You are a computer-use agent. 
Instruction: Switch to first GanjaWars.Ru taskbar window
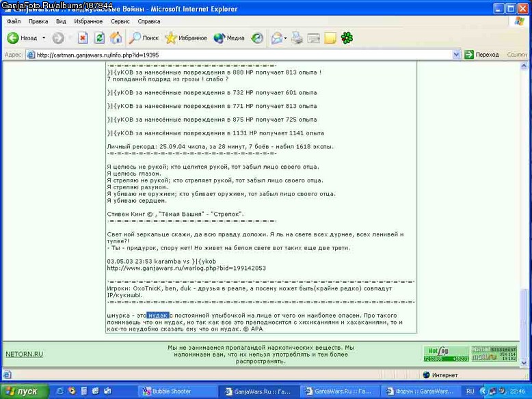click(259, 391)
